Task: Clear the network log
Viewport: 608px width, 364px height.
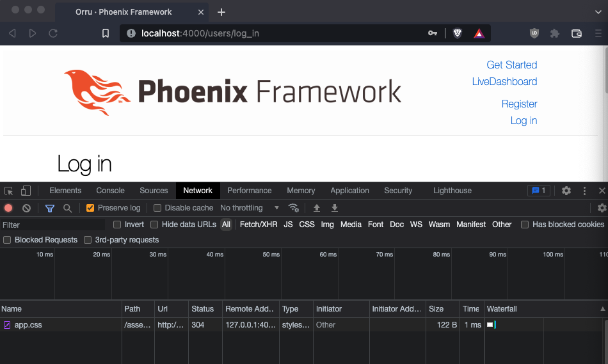Action: point(26,208)
